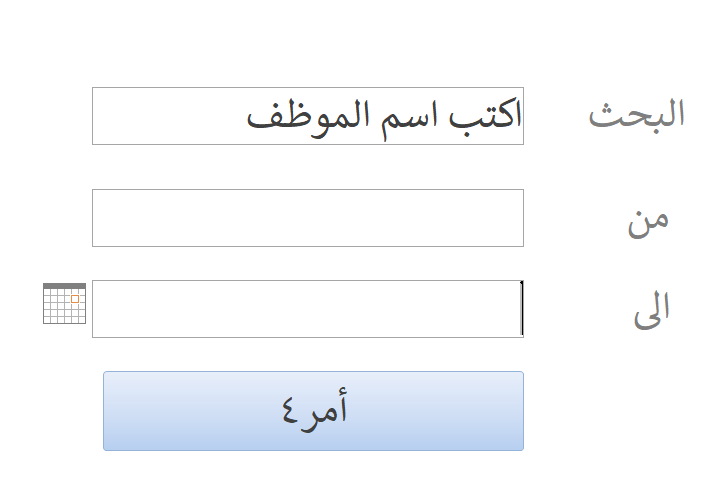This screenshot has width=714, height=502.
Task: Click the blue أمر٤ button text
Action: [x=314, y=410]
